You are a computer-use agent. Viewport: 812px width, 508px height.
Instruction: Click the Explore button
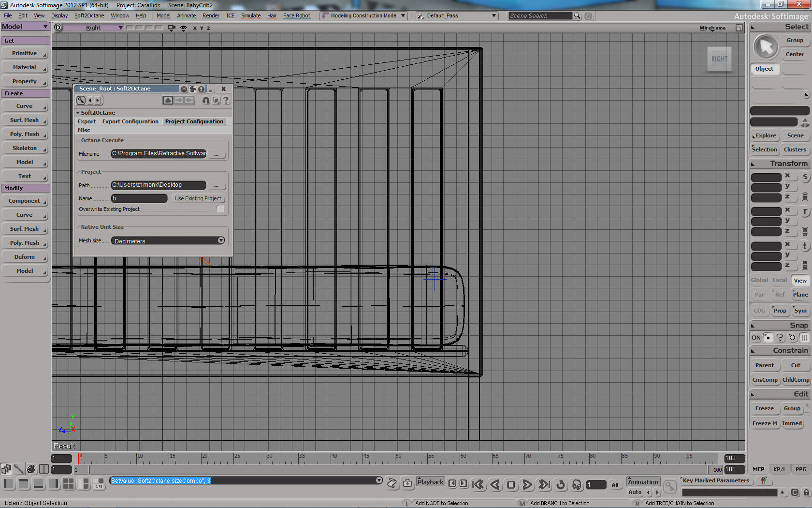765,135
